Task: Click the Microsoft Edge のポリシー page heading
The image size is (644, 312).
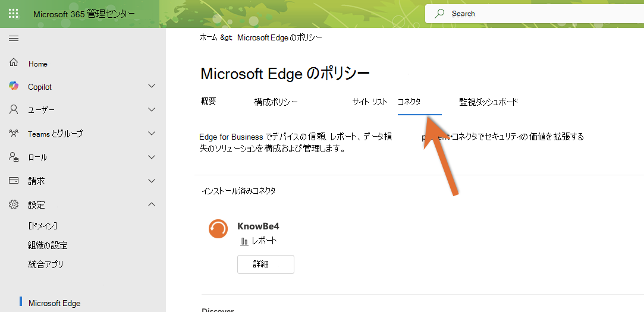Action: coord(285,74)
